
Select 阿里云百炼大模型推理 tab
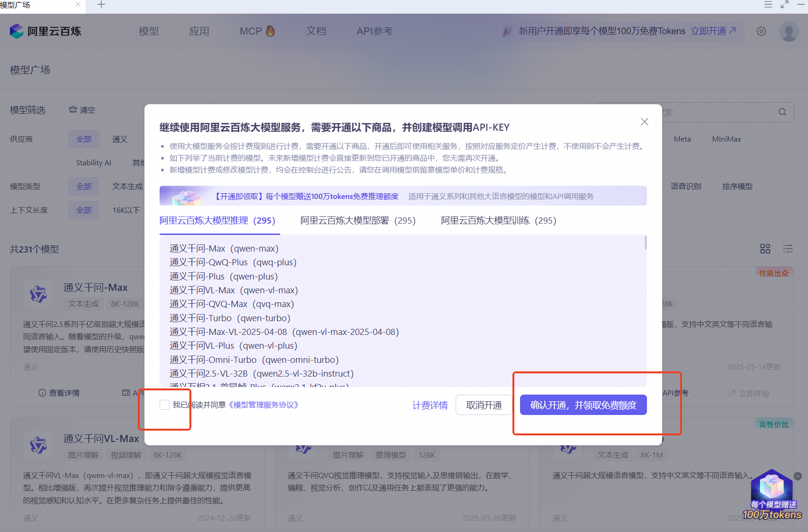(x=217, y=221)
